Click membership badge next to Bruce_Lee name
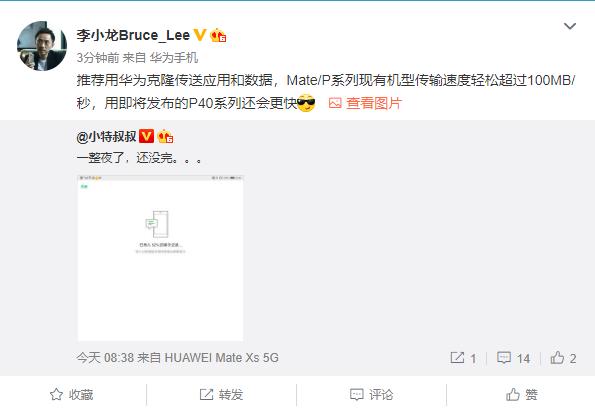595x411 pixels. pos(219,35)
